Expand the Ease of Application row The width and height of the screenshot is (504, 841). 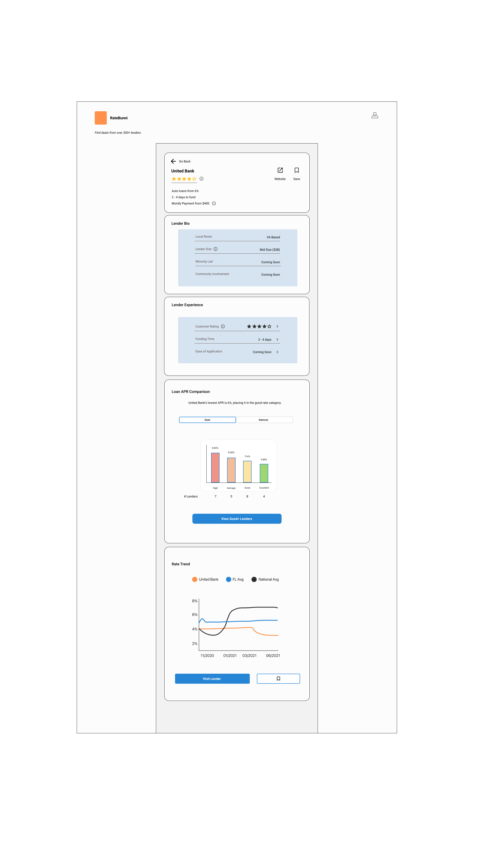click(277, 352)
